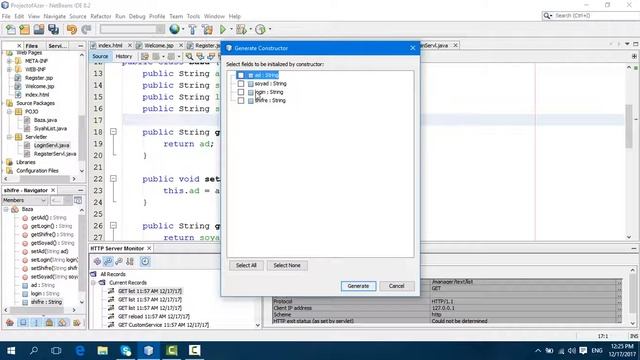Click the Navigator show non-public members icon
Viewport: 640px width, 360px height.
(49, 323)
